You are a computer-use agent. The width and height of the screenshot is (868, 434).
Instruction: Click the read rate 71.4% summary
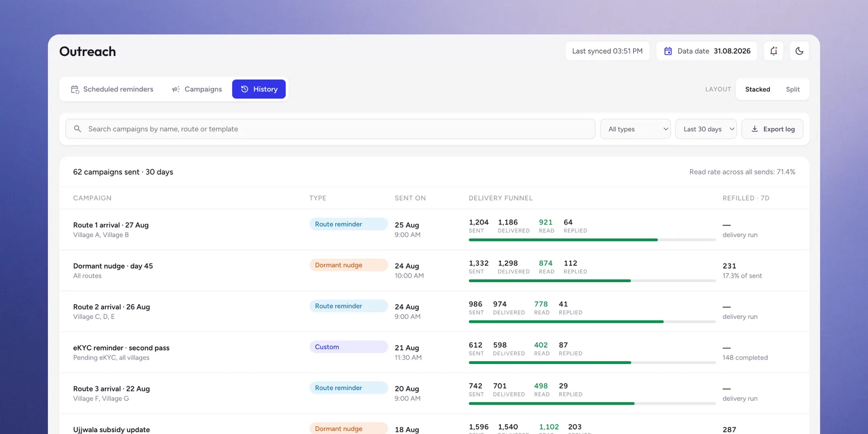coord(742,172)
